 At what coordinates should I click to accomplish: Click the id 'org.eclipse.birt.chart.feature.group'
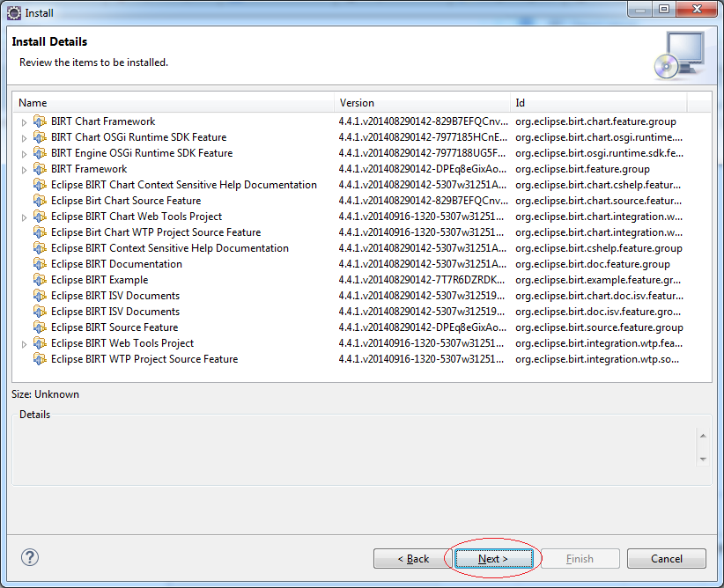(x=595, y=121)
